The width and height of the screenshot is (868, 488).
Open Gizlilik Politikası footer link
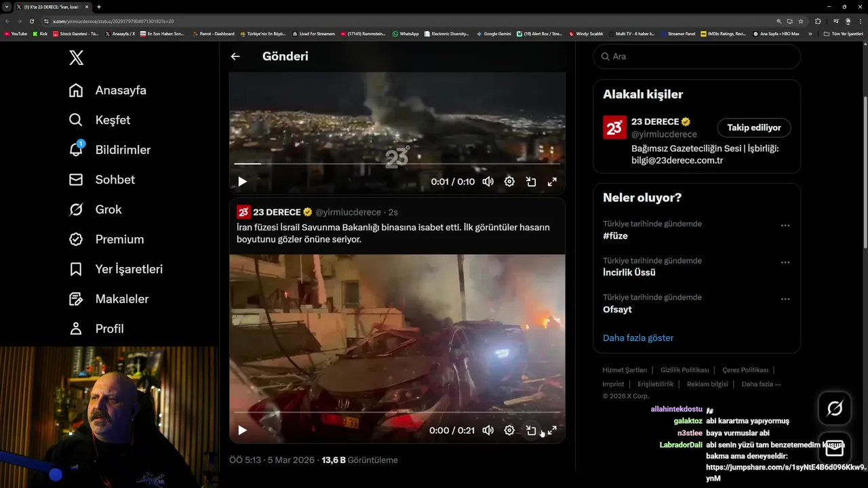coord(684,370)
